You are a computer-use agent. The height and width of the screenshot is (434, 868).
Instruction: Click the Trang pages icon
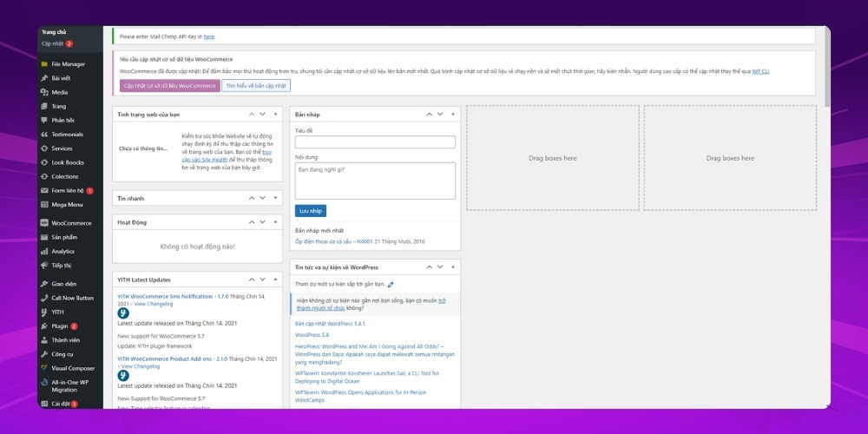coord(44,106)
